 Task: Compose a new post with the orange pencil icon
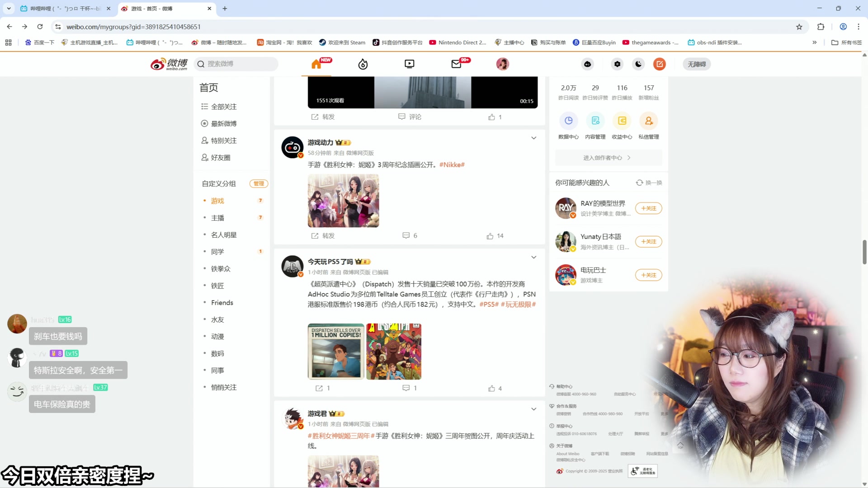pyautogui.click(x=659, y=64)
